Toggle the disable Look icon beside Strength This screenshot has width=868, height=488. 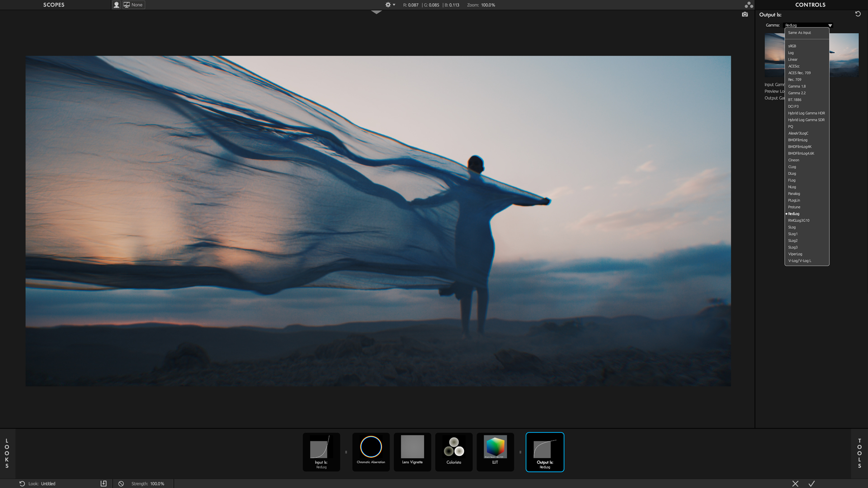[120, 483]
